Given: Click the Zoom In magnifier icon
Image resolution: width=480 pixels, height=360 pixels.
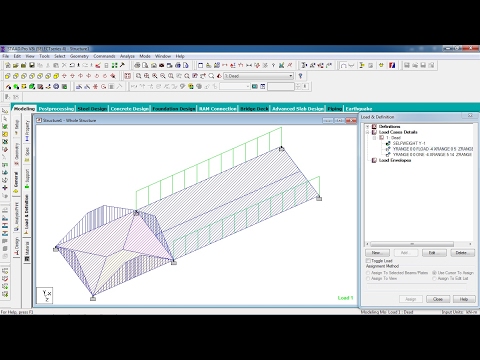Looking at the screenshot, I should (x=155, y=76).
